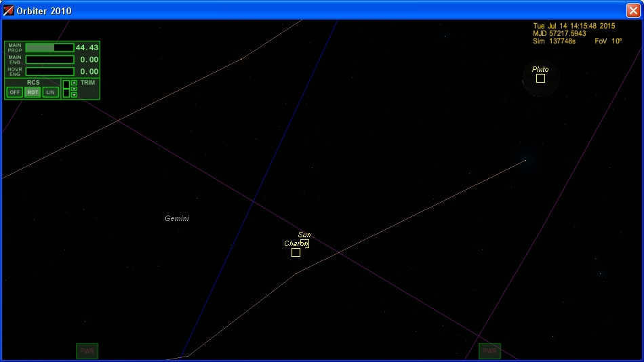Click the MAIN ENG thrust bar
644x362 pixels.
49,60
